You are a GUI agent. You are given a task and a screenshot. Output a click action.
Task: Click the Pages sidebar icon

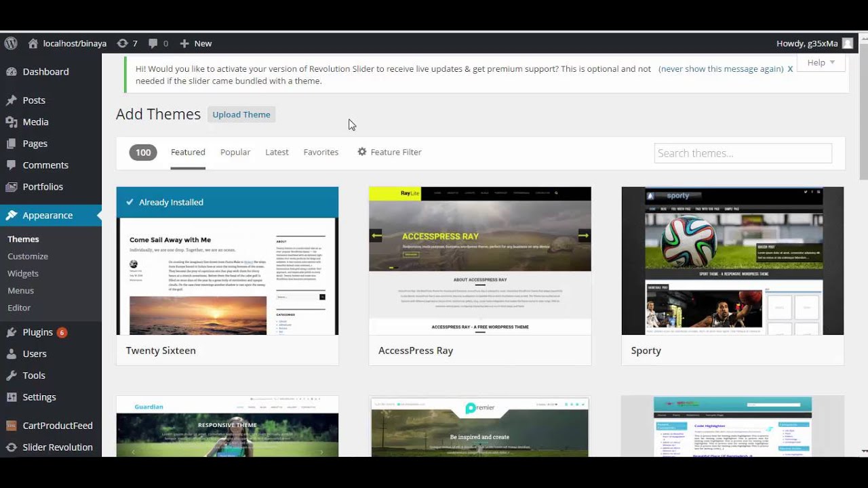11,144
